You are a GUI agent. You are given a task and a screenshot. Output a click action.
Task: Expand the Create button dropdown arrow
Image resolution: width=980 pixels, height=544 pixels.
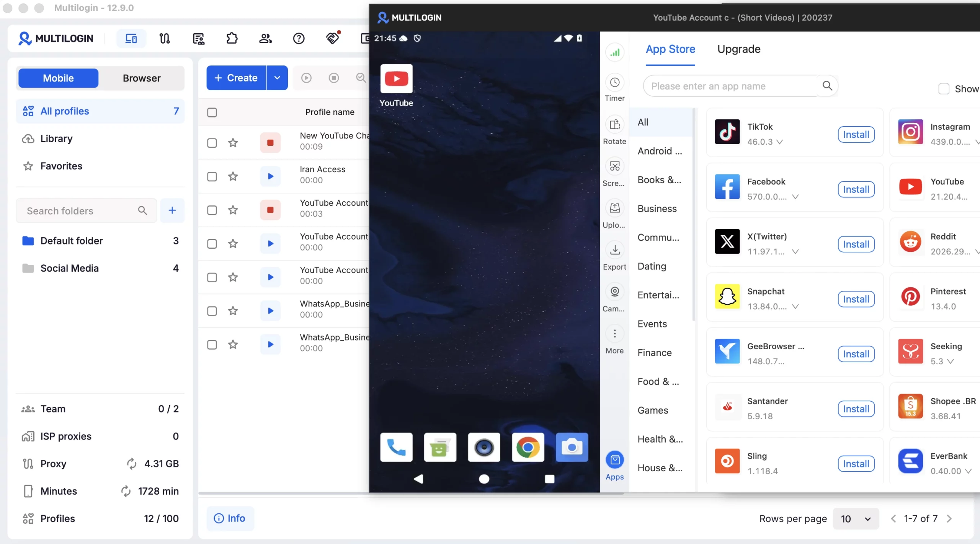(x=277, y=78)
